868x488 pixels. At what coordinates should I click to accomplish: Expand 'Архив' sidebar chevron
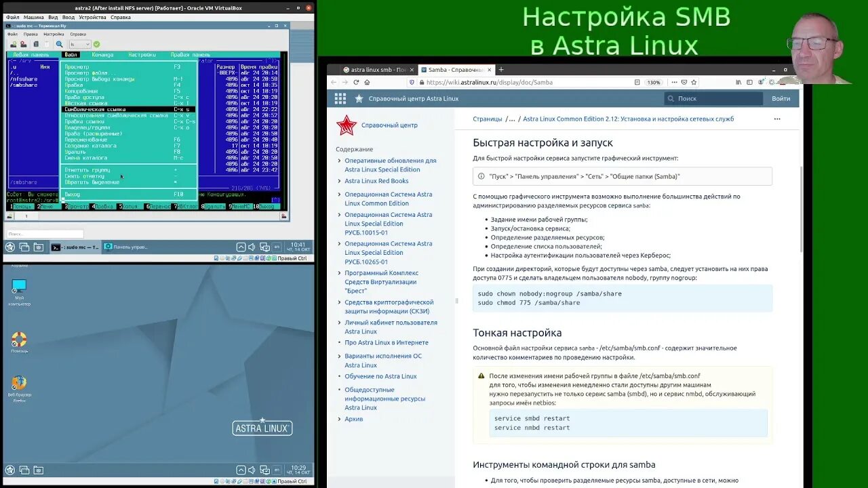tap(339, 419)
